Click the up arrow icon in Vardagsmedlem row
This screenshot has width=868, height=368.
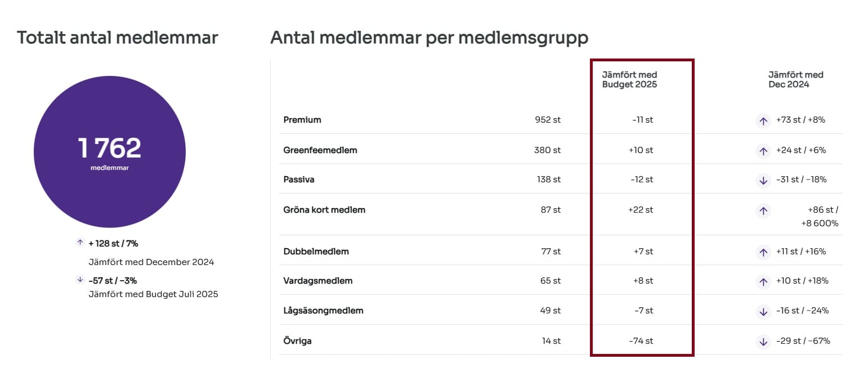[763, 281]
